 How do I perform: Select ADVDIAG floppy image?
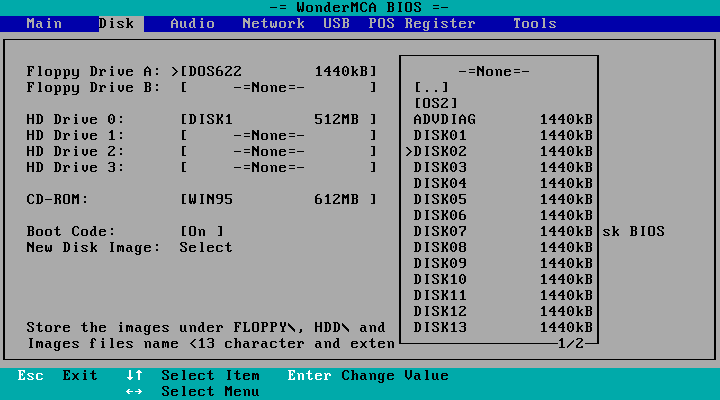click(x=503, y=119)
